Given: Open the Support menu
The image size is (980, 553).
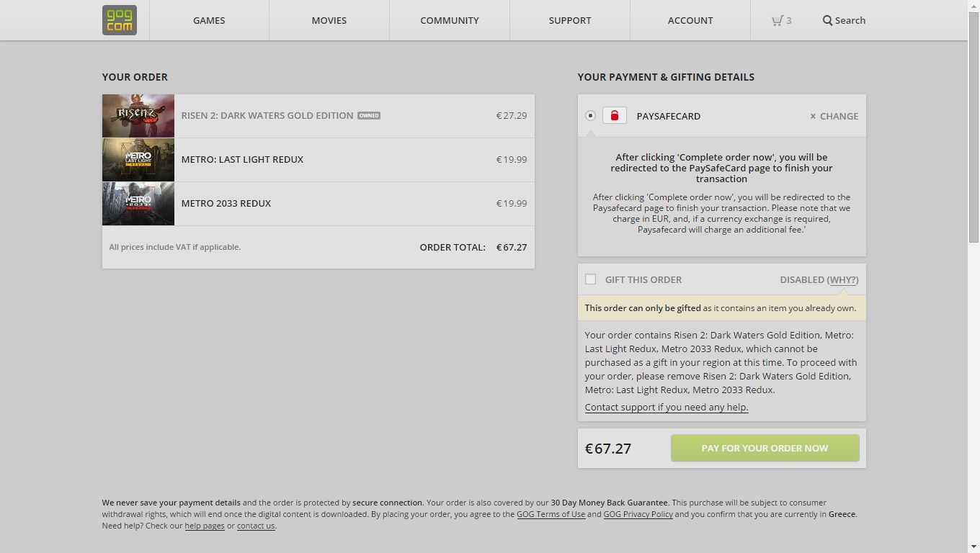Looking at the screenshot, I should point(570,20).
